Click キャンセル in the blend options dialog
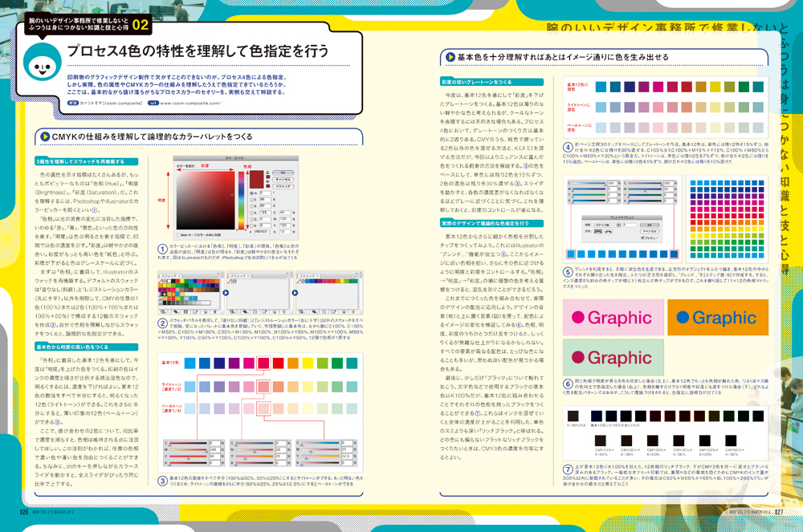The height and width of the screenshot is (532, 803). tap(650, 231)
